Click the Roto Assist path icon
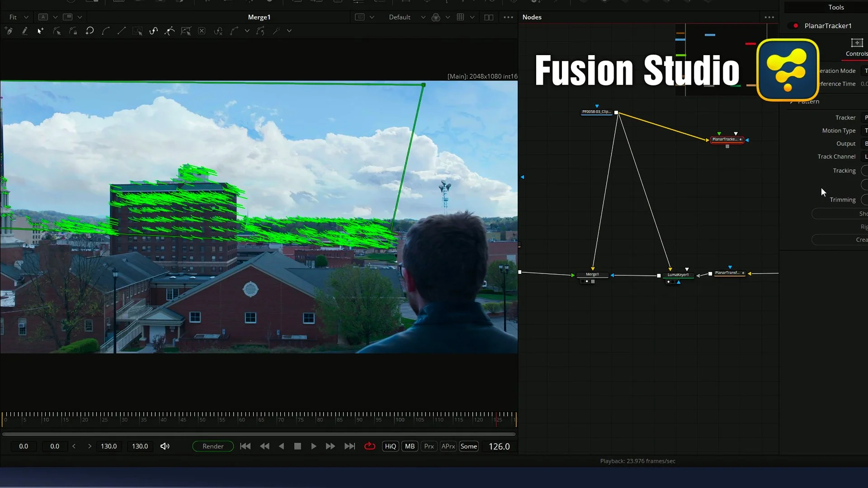868x488 pixels. click(260, 31)
